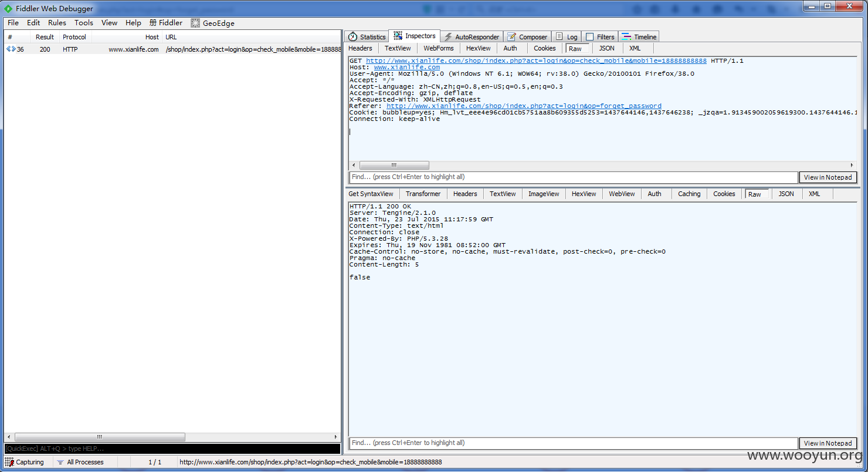The image size is (868, 472).
Task: Open response Get SyntaxView tab
Action: point(371,194)
